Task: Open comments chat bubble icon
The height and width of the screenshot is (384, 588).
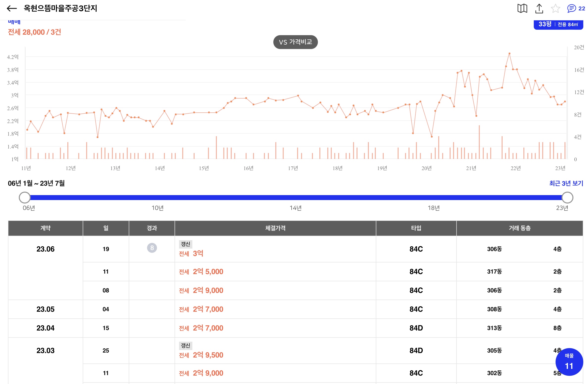Action: 571,9
